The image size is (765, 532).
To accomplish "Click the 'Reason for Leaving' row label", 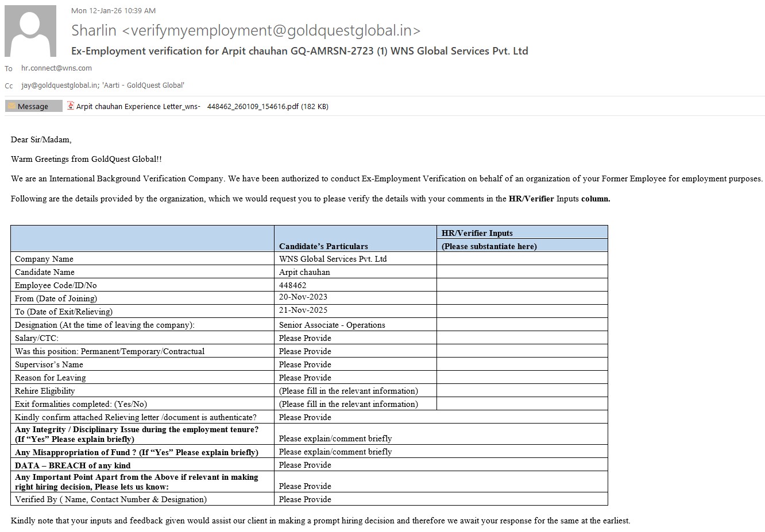I will pyautogui.click(x=50, y=378).
